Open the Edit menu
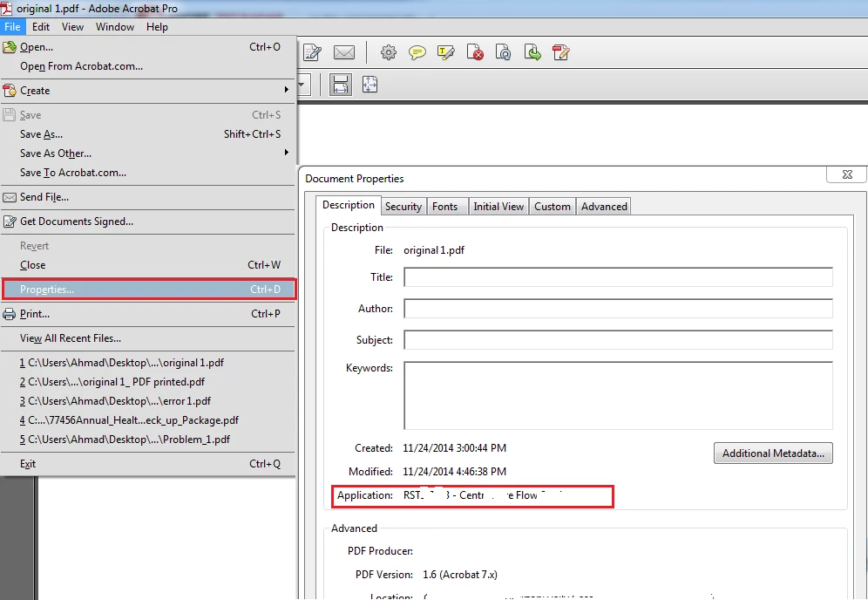The height and width of the screenshot is (600, 868). pyautogui.click(x=40, y=26)
